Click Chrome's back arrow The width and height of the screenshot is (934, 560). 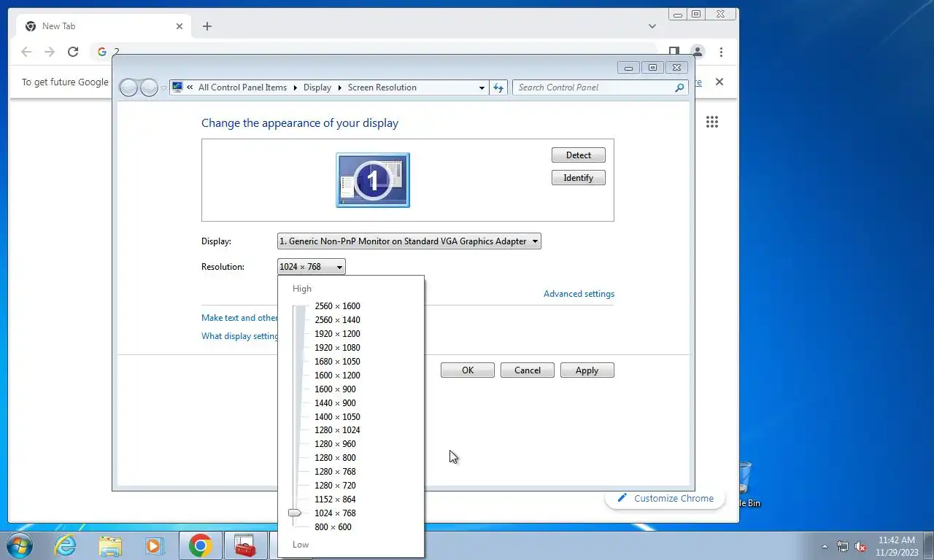26,52
